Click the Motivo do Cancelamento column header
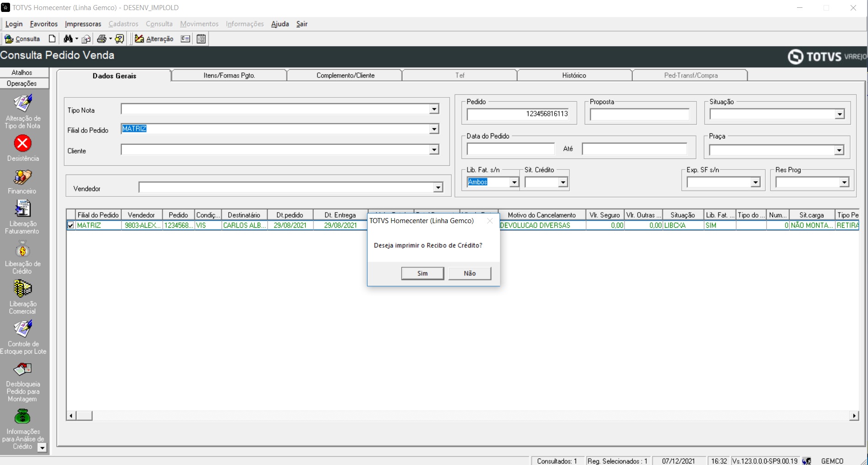 point(542,215)
